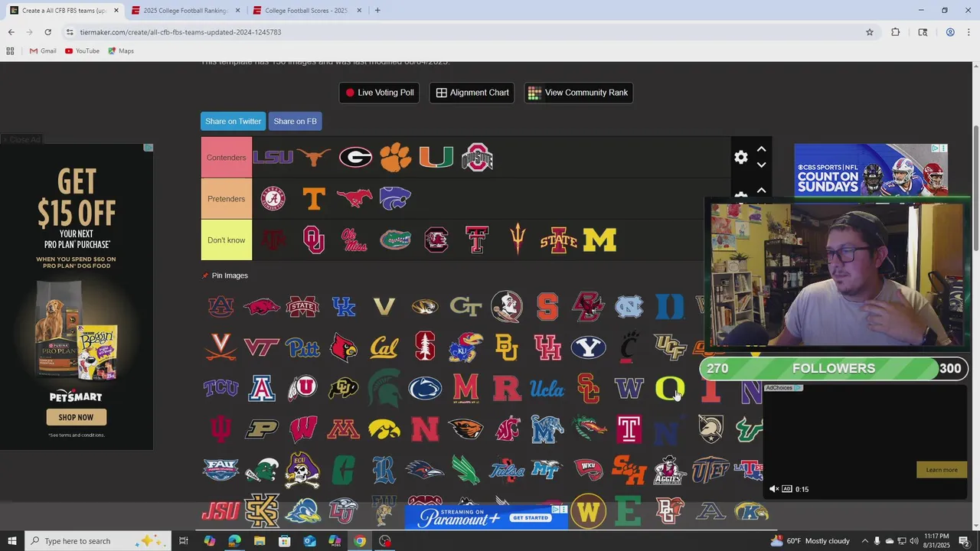Select the Tennessee T logo
This screenshot has height=551, width=980.
point(314,199)
